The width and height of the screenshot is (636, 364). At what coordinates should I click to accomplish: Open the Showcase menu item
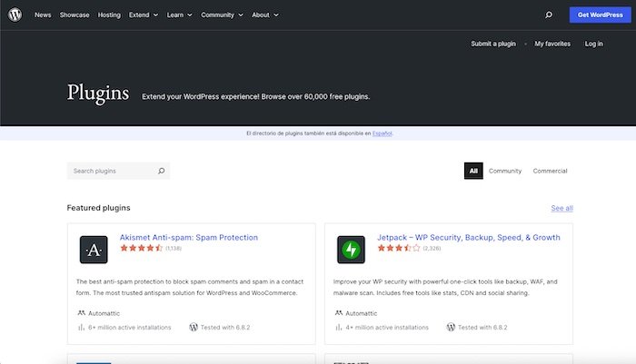click(75, 15)
